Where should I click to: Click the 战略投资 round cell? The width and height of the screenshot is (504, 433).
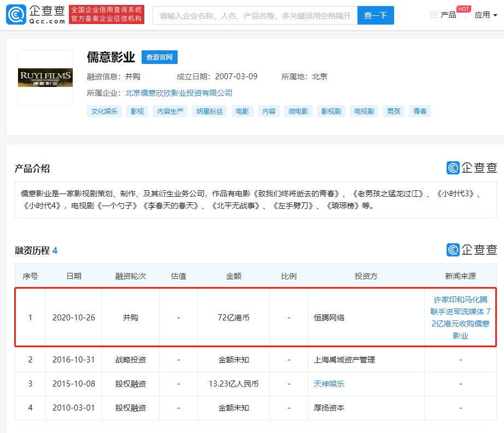point(131,360)
